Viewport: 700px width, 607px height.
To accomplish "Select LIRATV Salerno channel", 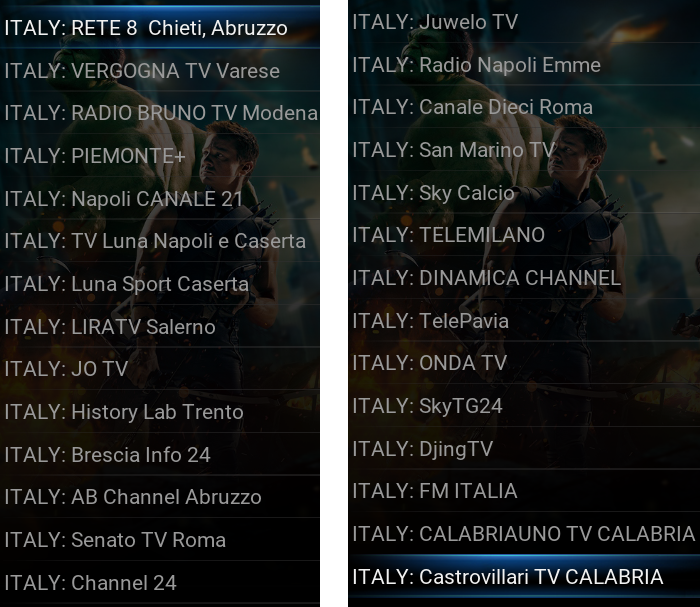I will pyautogui.click(x=159, y=327).
